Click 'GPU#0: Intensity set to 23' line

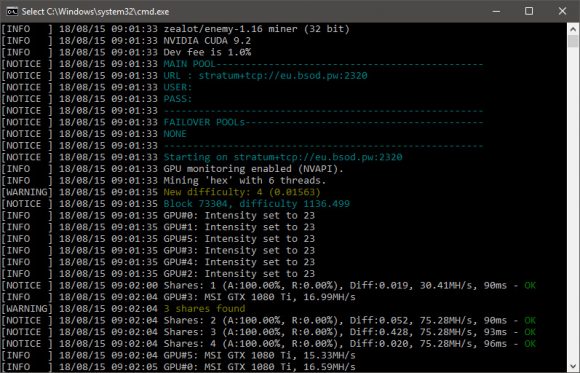pos(239,215)
